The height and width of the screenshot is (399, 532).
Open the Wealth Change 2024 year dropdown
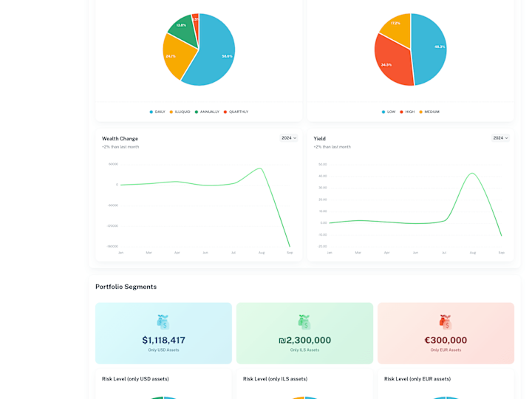(x=289, y=138)
